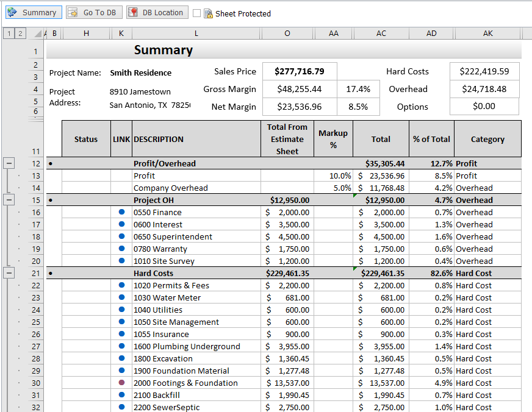This screenshot has width=532, height=412.
Task: Click the 17.4% gross margin percent cell
Action: [x=358, y=89]
